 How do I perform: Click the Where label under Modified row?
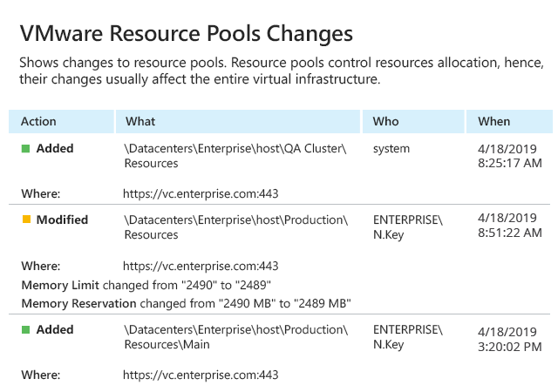pos(41,266)
